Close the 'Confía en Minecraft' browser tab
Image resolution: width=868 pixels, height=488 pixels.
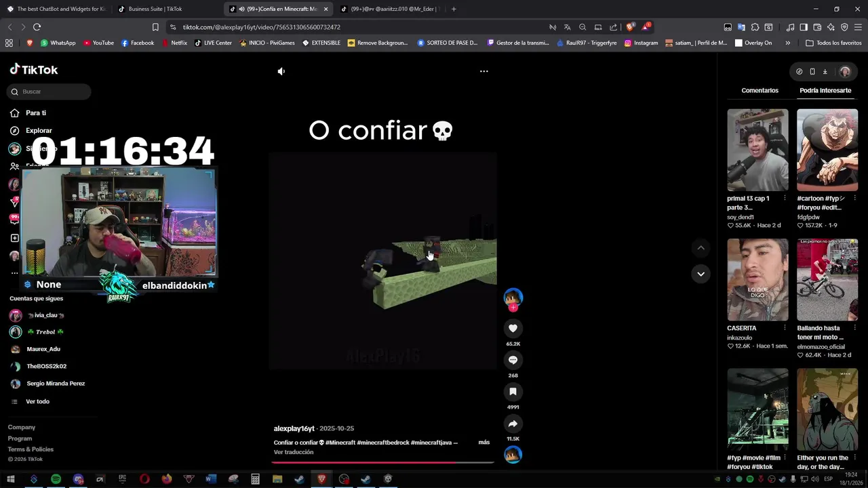click(326, 9)
